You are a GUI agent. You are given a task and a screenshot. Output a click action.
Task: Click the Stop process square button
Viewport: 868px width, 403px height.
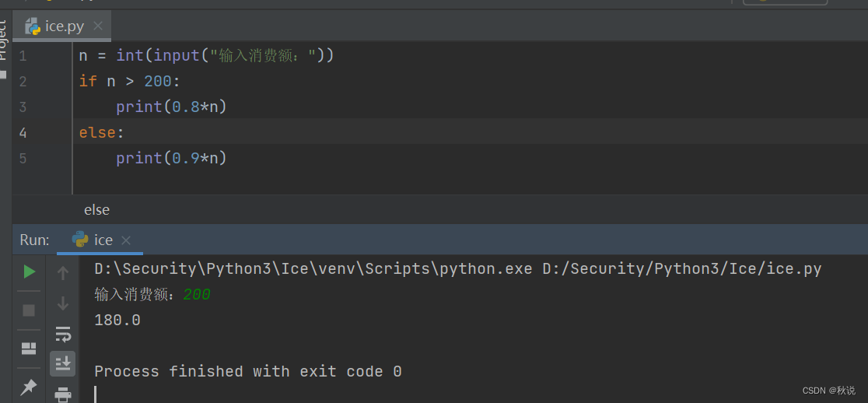[29, 310]
